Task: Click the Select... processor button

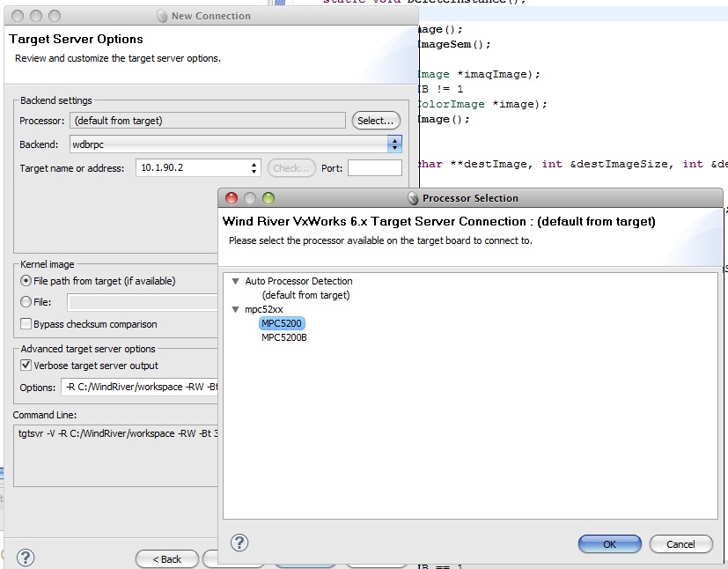Action: [x=376, y=121]
